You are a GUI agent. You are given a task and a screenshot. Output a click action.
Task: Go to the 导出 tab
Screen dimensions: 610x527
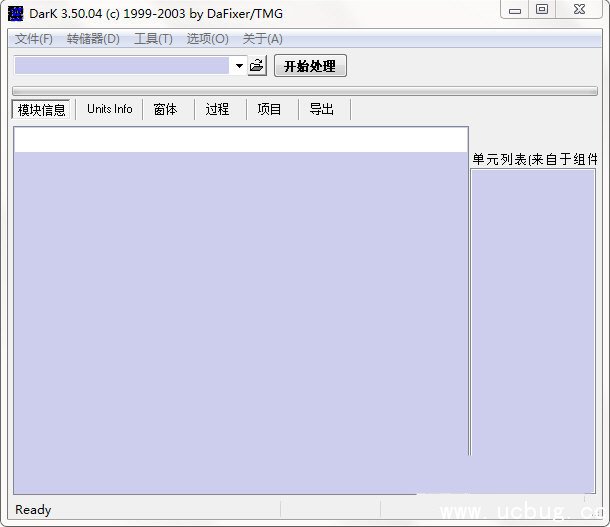click(322, 110)
